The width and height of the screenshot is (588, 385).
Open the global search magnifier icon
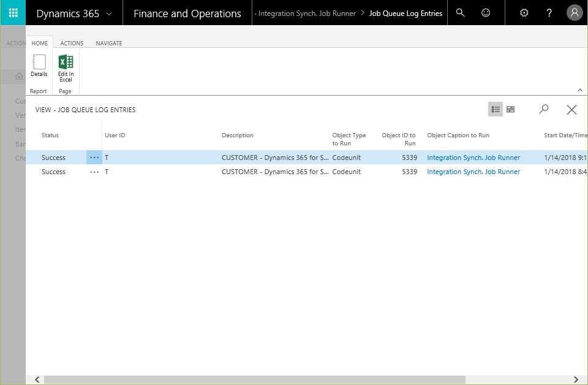coord(460,13)
